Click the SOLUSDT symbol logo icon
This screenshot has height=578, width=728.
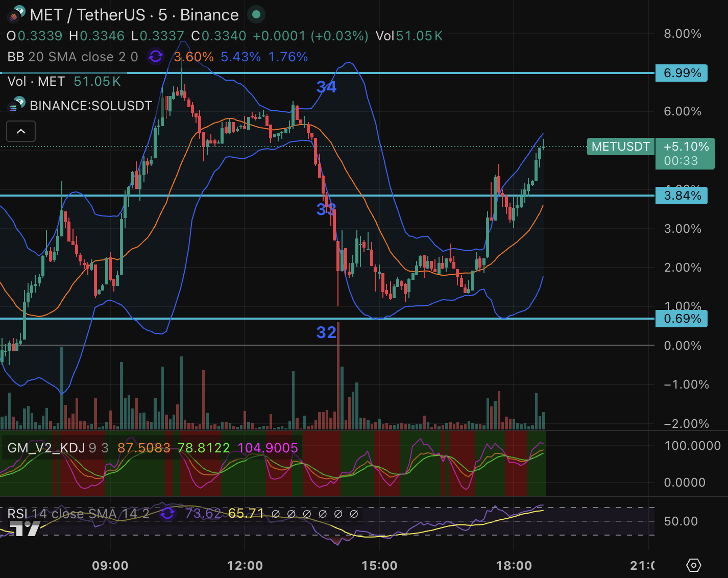tap(16, 105)
